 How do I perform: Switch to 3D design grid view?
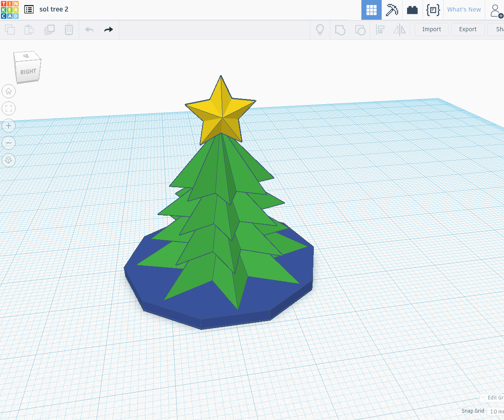pyautogui.click(x=371, y=10)
